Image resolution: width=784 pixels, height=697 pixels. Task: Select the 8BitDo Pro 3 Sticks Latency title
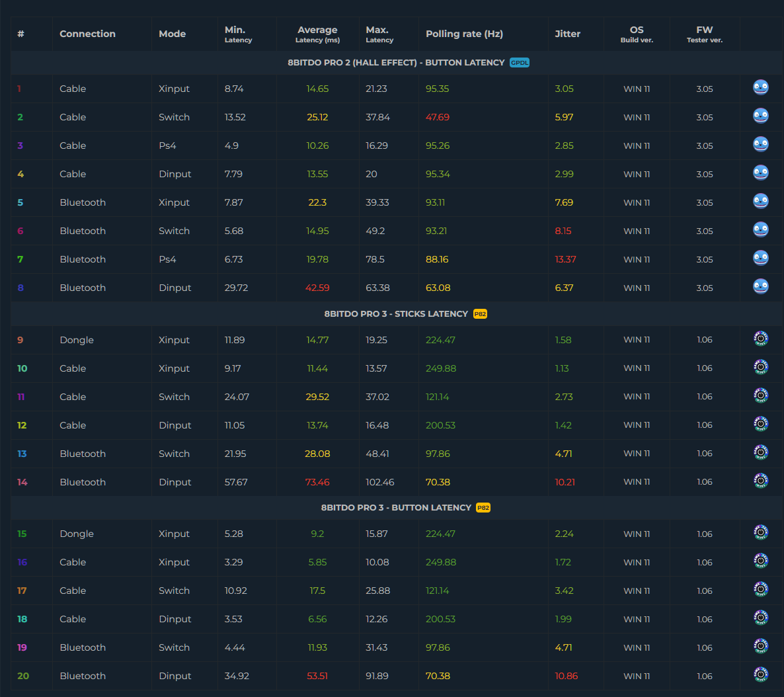pyautogui.click(x=396, y=313)
